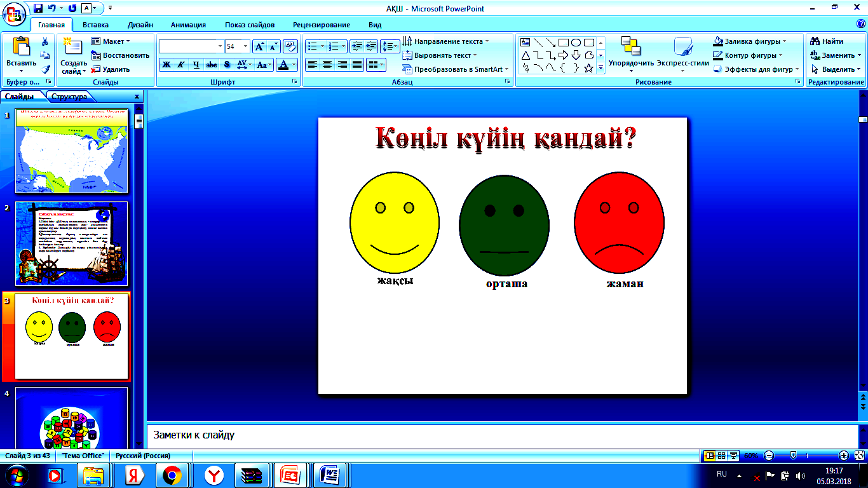Open the font size dropdown showing 54
The image size is (868, 488).
coord(246,46)
